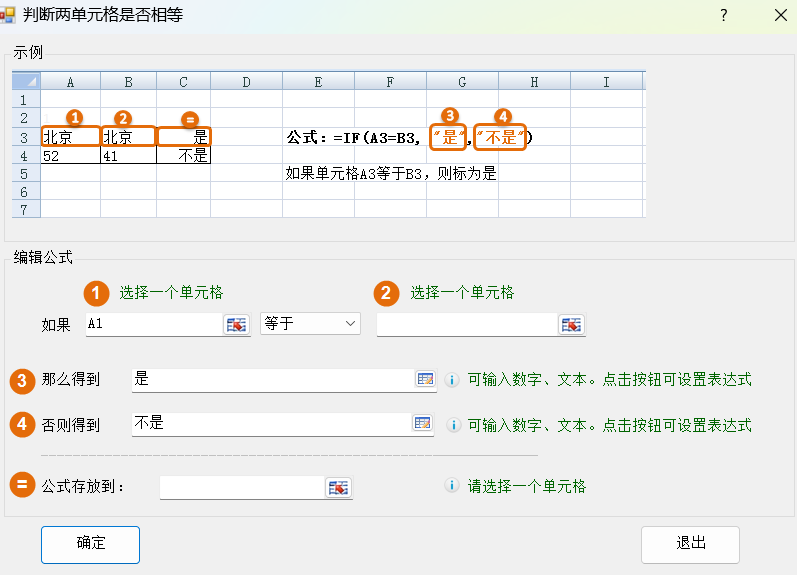Image resolution: width=797 pixels, height=575 pixels.
Task: Click the cell picker icon beside the A1 field
Action: point(236,324)
